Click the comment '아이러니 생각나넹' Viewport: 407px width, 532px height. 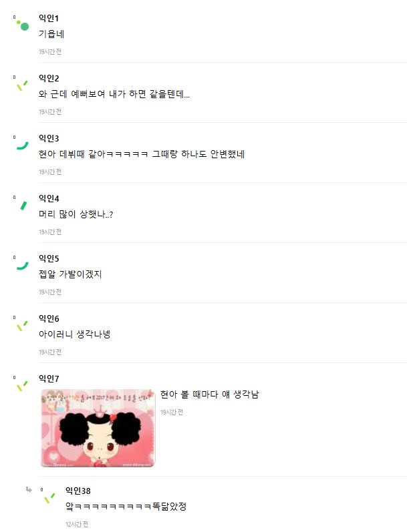coord(74,334)
